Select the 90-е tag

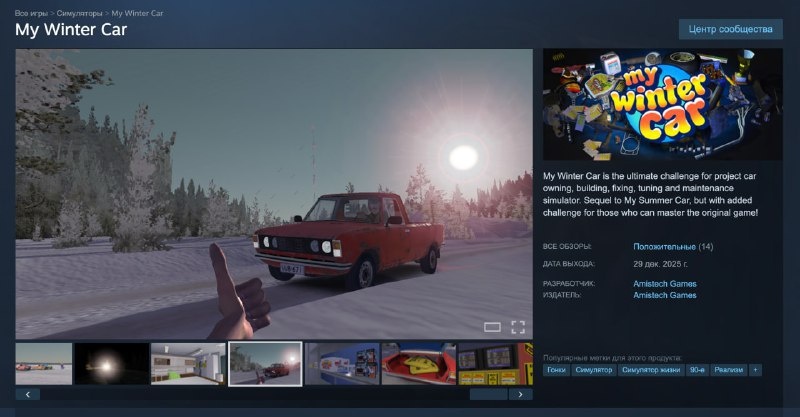697,370
